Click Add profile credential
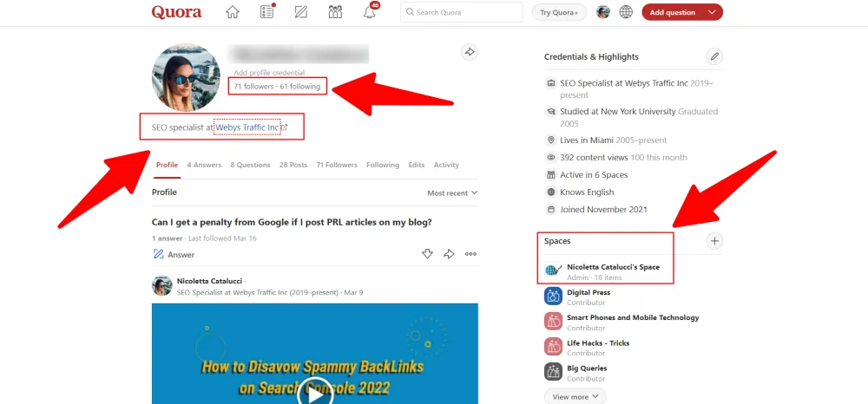The height and width of the screenshot is (404, 868). (269, 73)
